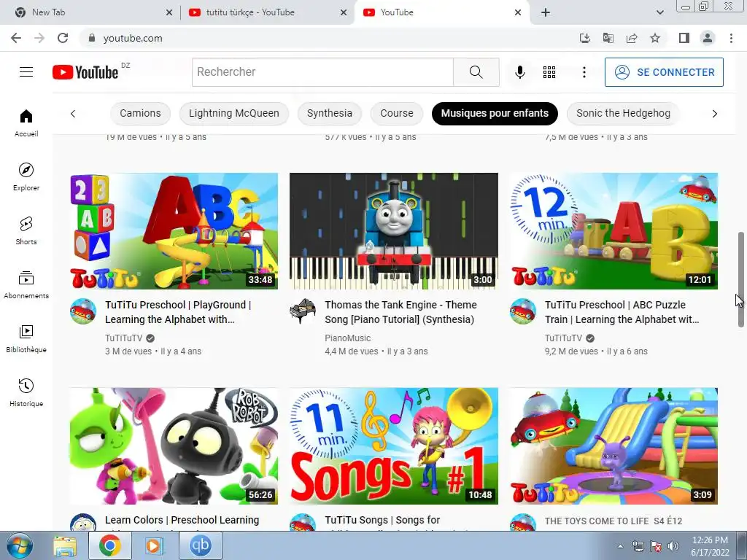Select the Camions category chip
This screenshot has height=560, width=747.
tap(140, 113)
